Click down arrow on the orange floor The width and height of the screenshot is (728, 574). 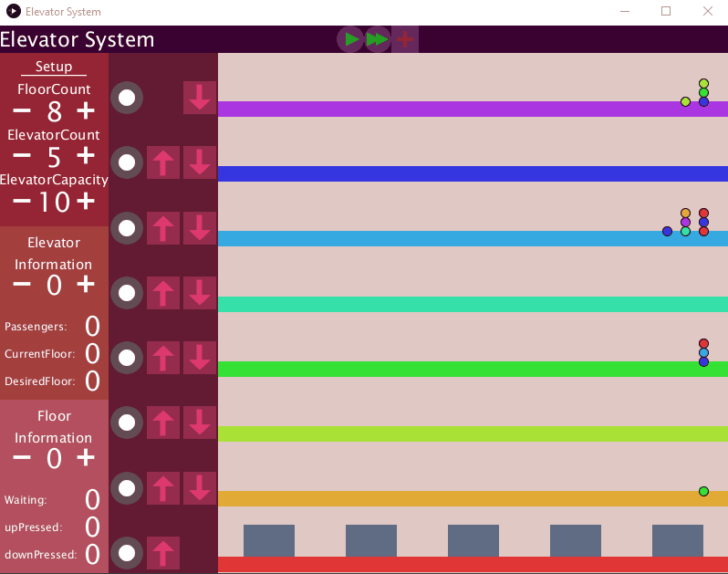click(200, 488)
